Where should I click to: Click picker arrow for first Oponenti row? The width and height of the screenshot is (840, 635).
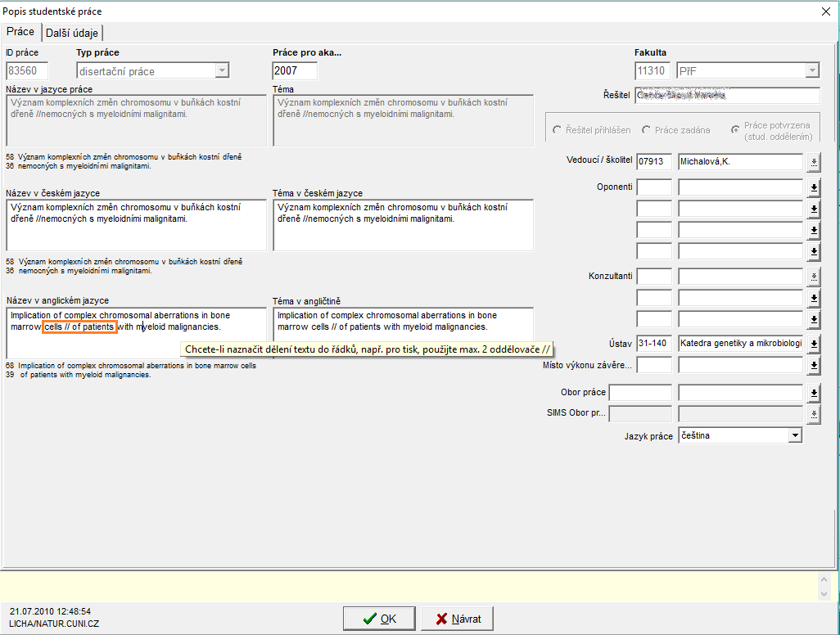point(813,187)
